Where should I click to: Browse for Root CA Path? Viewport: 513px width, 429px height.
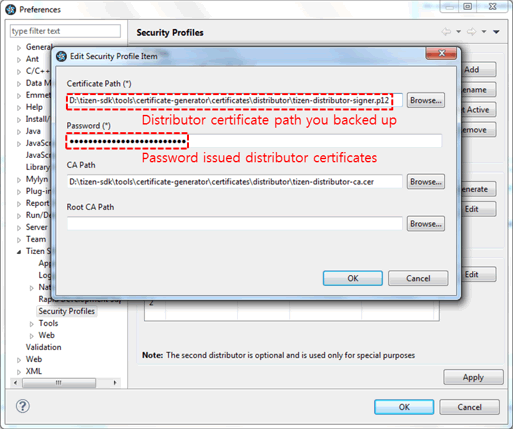point(426,224)
